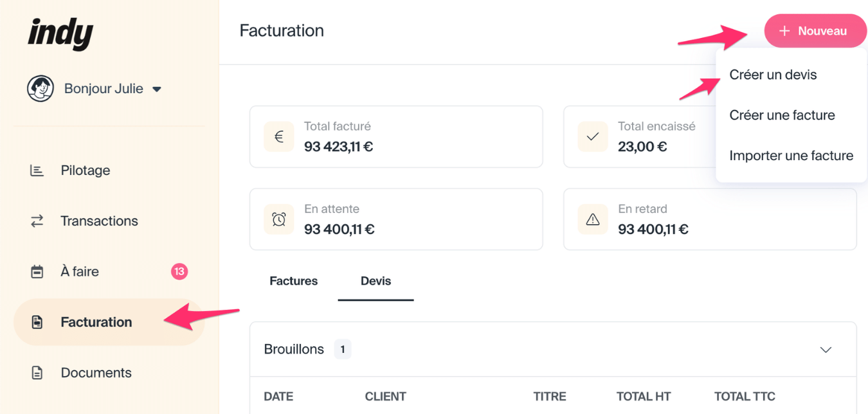Select Facturation in the sidebar
Screen dimensions: 868x414
pyautogui.click(x=96, y=322)
